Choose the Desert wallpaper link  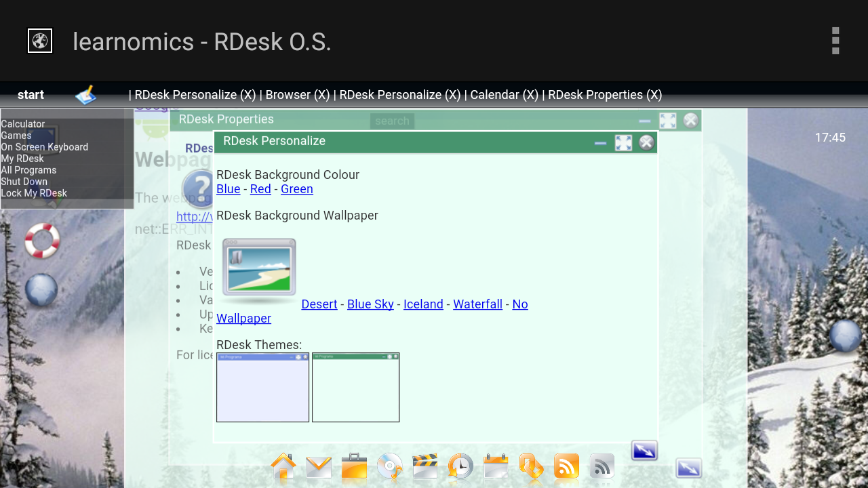coord(319,304)
